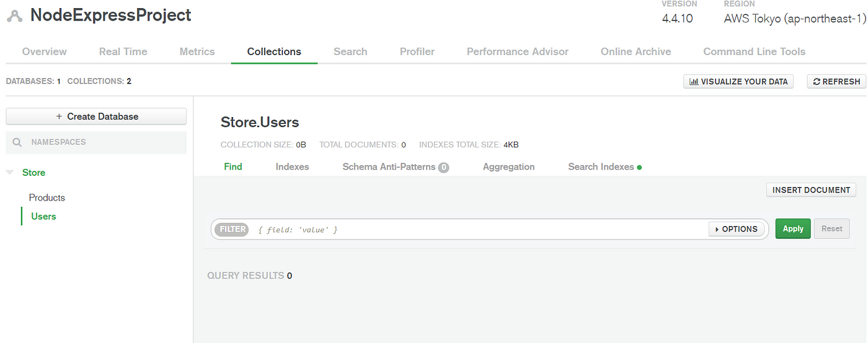Click the Indexes Total Size 4KB text

click(x=469, y=145)
